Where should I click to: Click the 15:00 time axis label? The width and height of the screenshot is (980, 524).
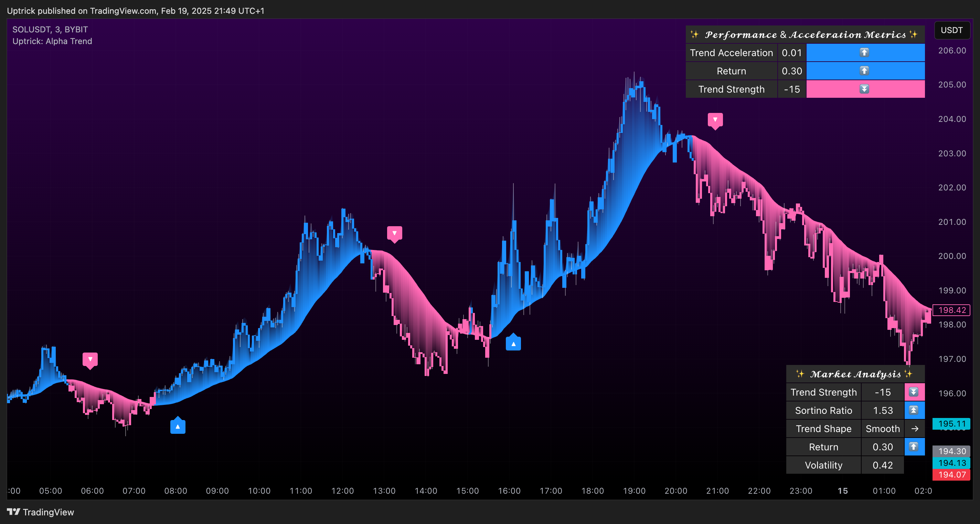coord(468,491)
